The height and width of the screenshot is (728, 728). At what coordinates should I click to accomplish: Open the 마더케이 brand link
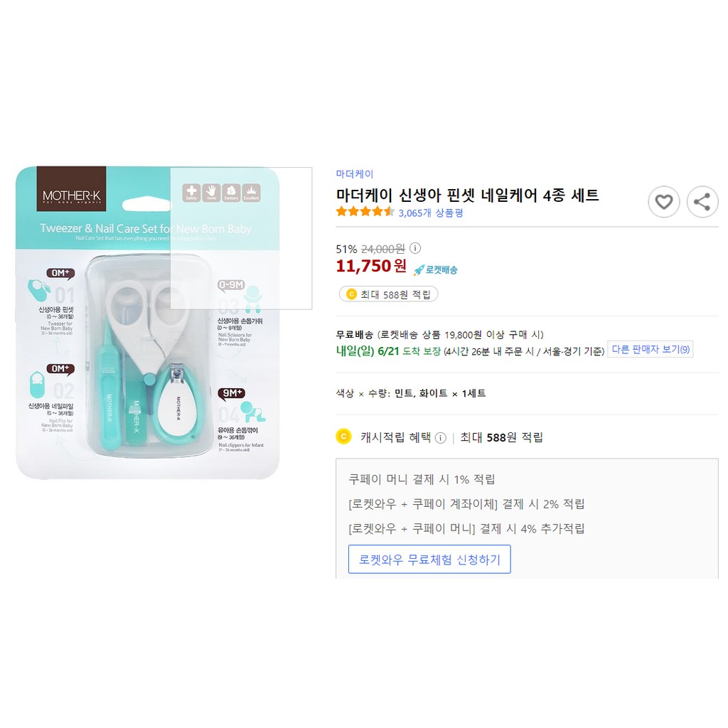pyautogui.click(x=355, y=174)
